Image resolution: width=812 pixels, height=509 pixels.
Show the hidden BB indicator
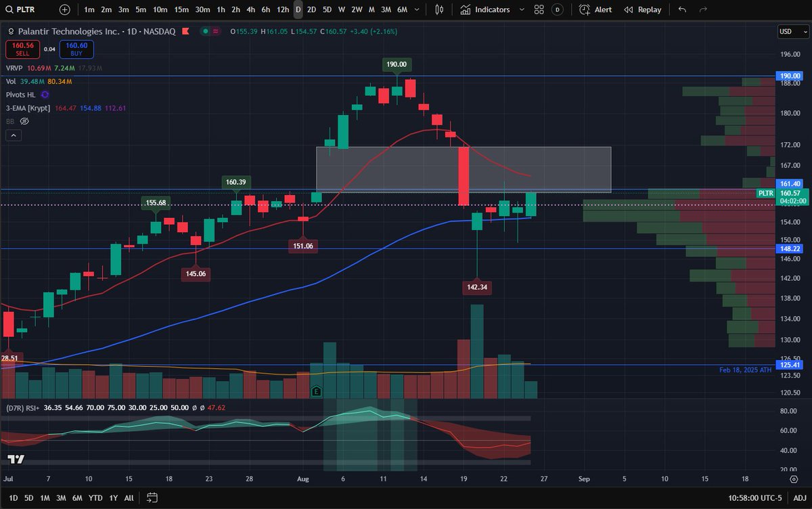click(x=24, y=121)
